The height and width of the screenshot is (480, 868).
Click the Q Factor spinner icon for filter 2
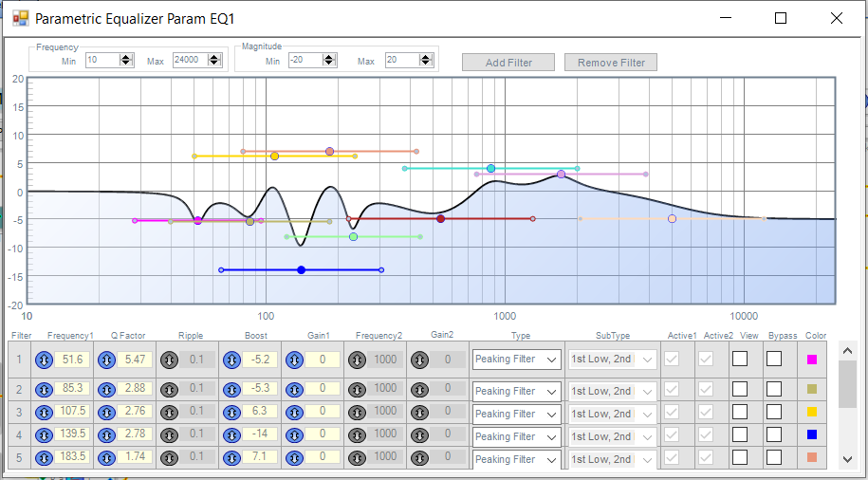point(106,389)
